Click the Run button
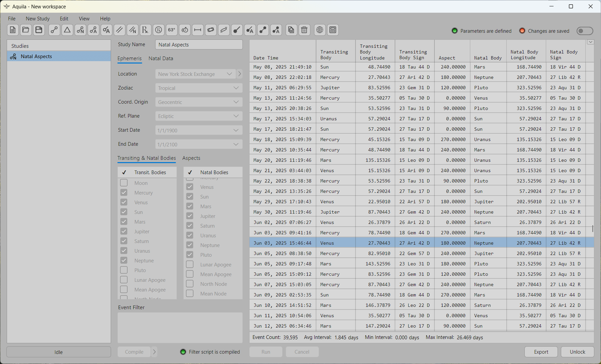The height and width of the screenshot is (364, 601). (x=266, y=352)
